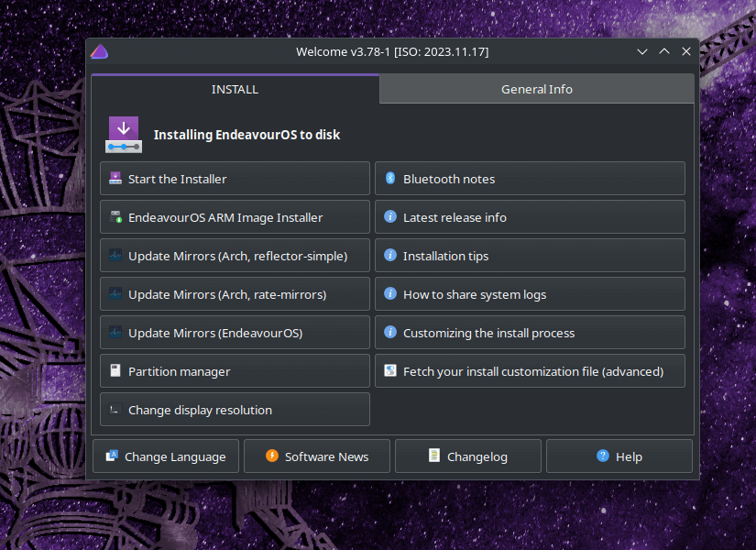Click the Partition manager drive icon
Screen dimensions: 756x550
point(115,370)
